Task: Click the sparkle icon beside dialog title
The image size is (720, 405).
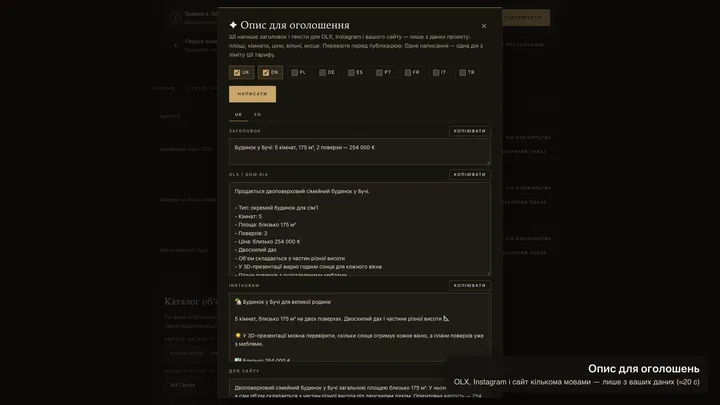Action: coord(233,25)
